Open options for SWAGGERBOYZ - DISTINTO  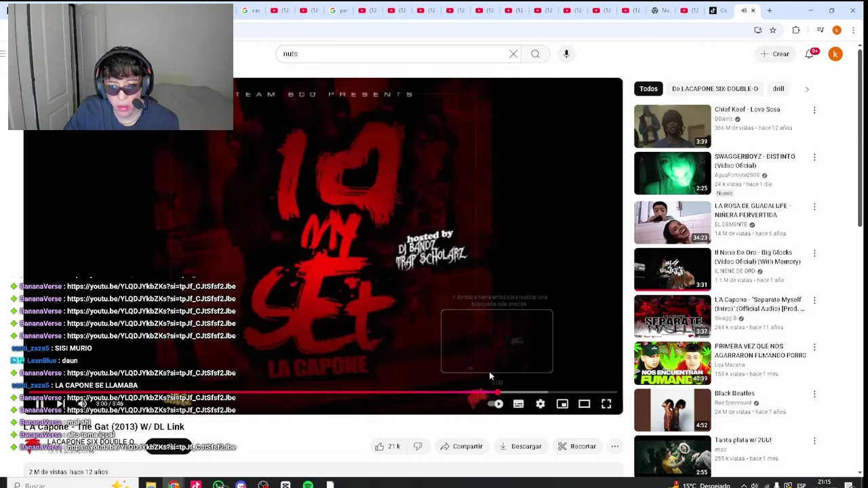pos(814,157)
